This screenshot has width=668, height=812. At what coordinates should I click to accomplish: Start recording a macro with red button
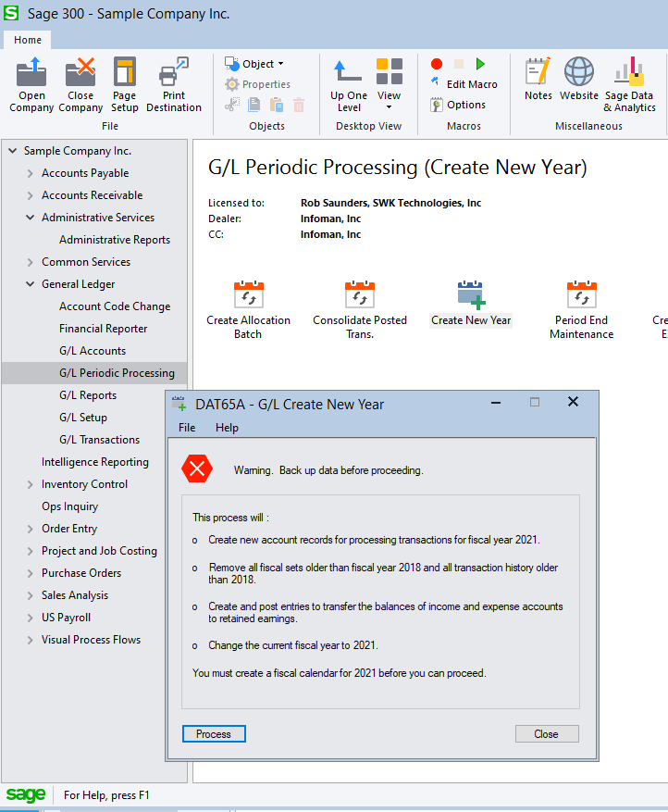[x=437, y=64]
